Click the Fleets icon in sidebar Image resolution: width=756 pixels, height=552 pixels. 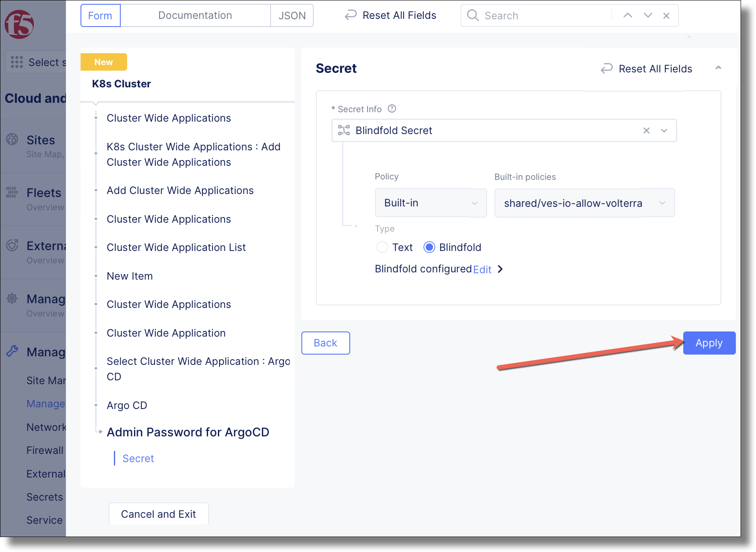[x=12, y=192]
